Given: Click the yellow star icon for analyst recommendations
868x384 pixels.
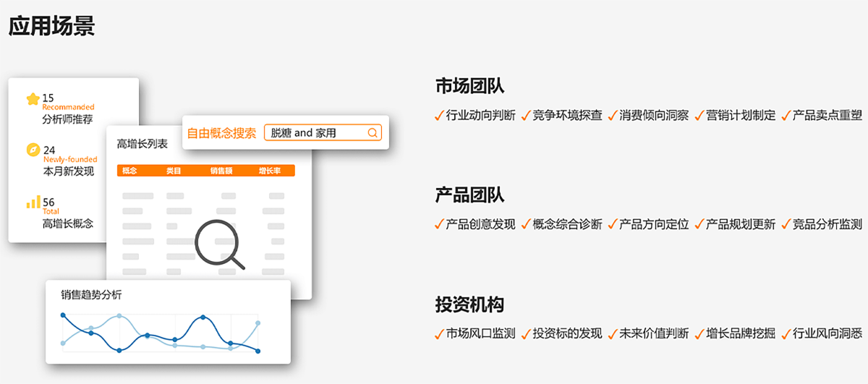Looking at the screenshot, I should click(x=33, y=99).
